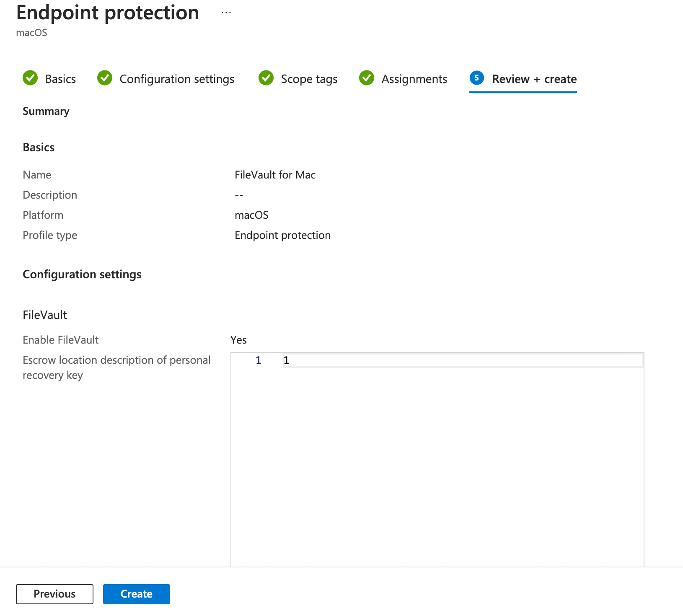683x616 pixels.
Task: Click the 'FileVault' subsection heading
Action: pos(45,315)
